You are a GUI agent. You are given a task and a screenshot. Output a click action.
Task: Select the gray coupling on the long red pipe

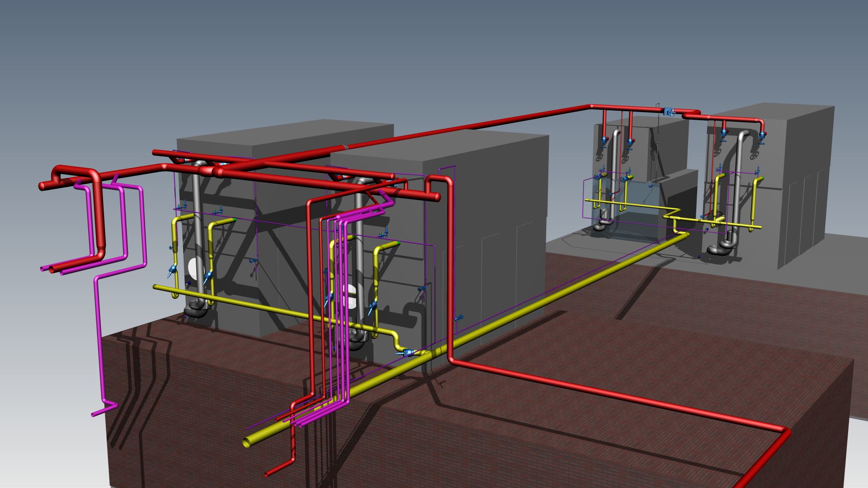pyautogui.click(x=347, y=147)
